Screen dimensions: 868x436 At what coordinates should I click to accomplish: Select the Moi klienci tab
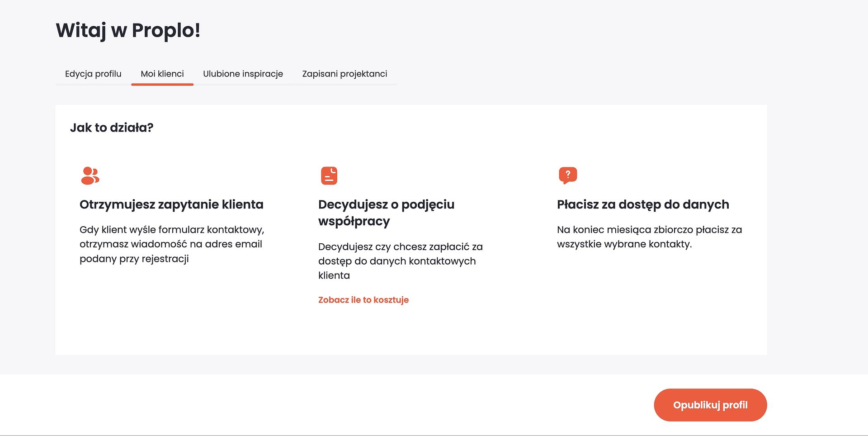pos(162,74)
